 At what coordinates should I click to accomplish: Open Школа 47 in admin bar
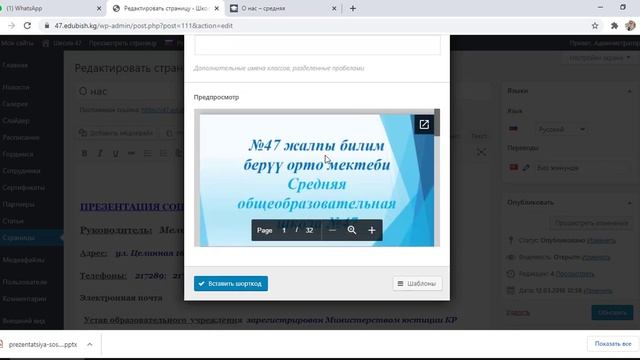coord(62,43)
